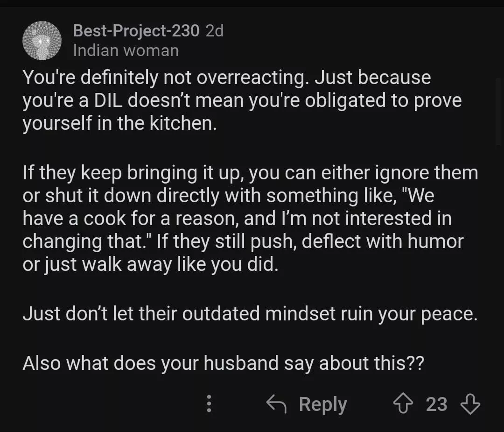
Task: Open Best-Project-230's user profile link
Action: (x=136, y=31)
